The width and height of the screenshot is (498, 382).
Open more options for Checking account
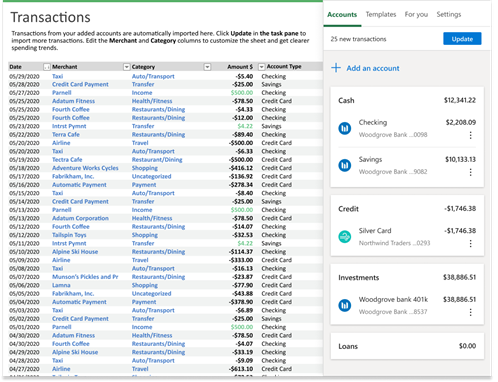pyautogui.click(x=470, y=135)
